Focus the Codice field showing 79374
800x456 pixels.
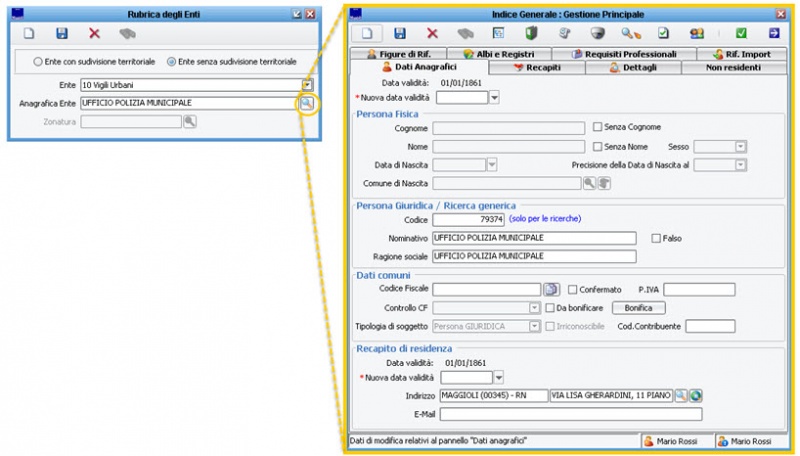468,220
